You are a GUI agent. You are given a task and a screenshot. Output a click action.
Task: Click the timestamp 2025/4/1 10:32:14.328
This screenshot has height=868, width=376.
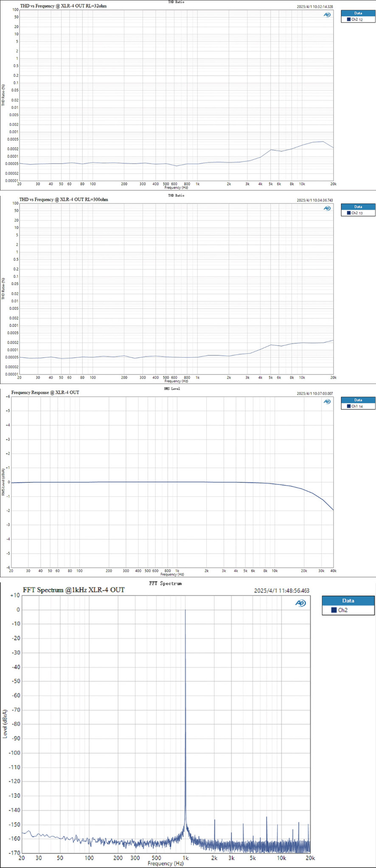pos(314,7)
